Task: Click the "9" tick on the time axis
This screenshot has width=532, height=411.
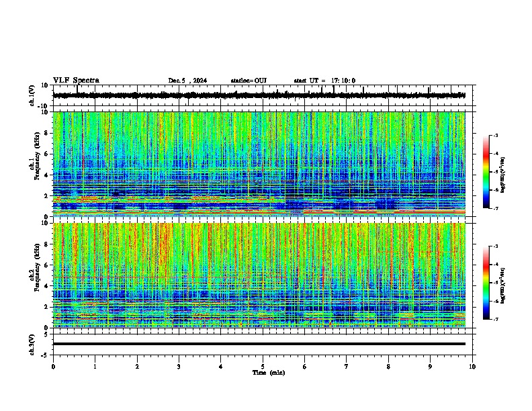Action: (x=430, y=367)
